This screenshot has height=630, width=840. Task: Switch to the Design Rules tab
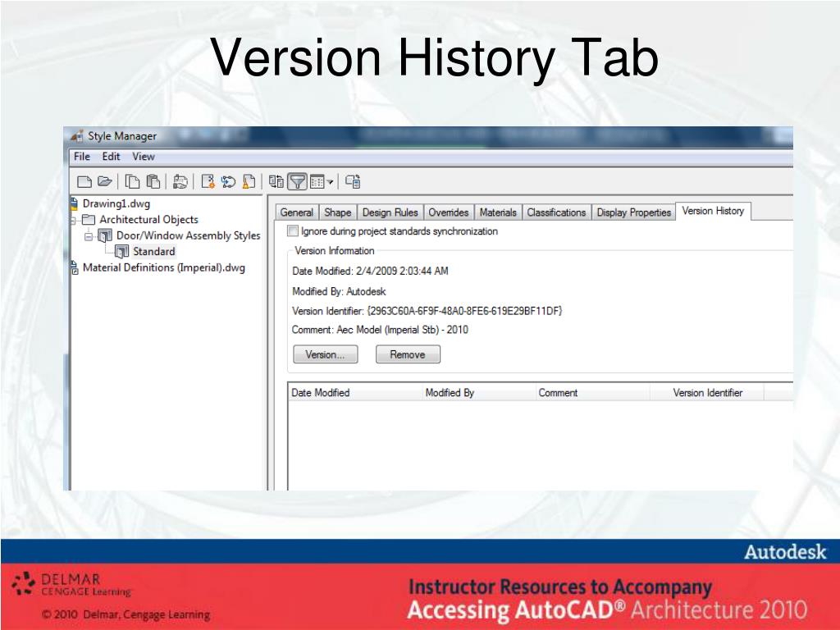click(390, 212)
